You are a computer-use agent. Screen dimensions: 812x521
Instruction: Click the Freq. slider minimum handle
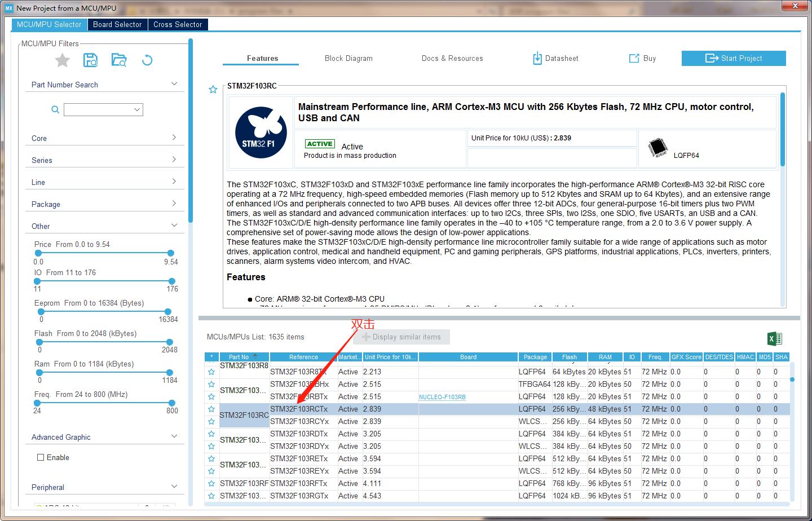(37, 403)
